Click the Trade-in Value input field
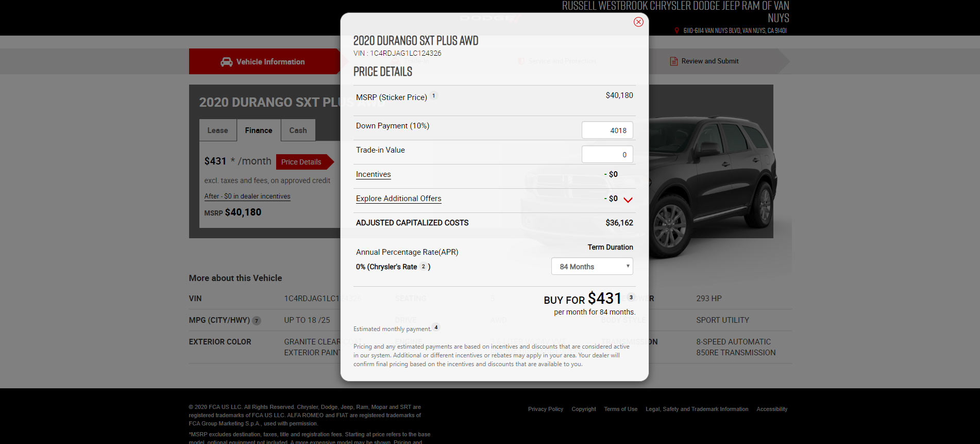 click(607, 155)
